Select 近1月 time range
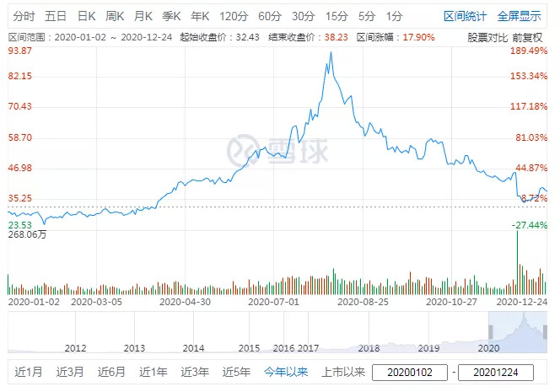 tap(27, 372)
